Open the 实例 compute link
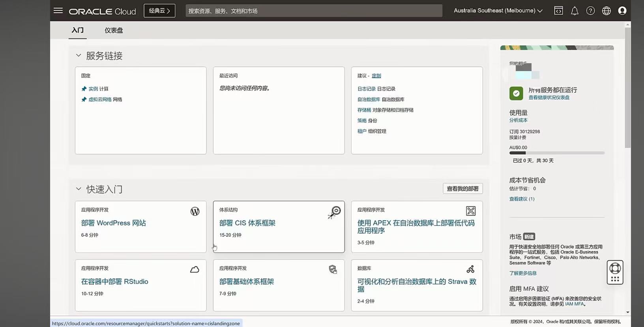644x327 pixels. click(x=93, y=89)
